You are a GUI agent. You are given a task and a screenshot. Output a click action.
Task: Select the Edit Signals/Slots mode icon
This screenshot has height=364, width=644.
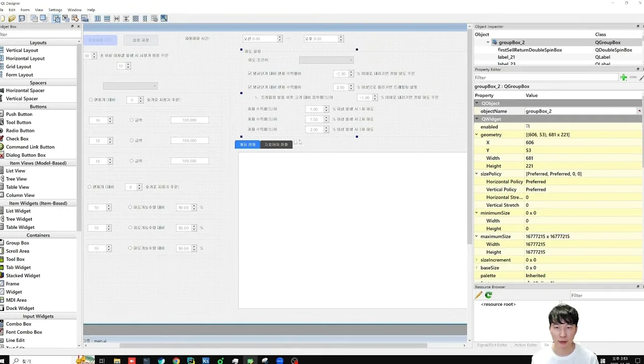[66, 18]
